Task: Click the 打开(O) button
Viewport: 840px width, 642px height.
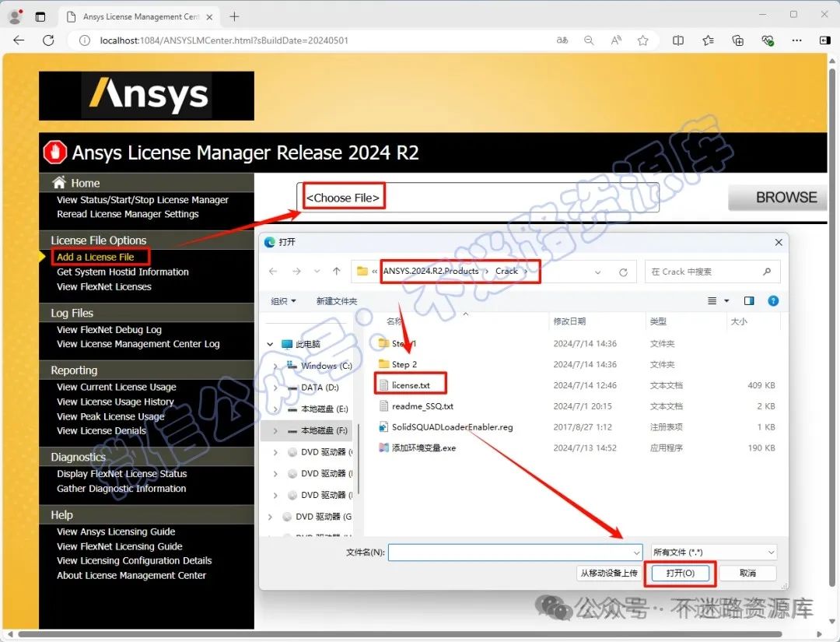Action: [x=681, y=573]
